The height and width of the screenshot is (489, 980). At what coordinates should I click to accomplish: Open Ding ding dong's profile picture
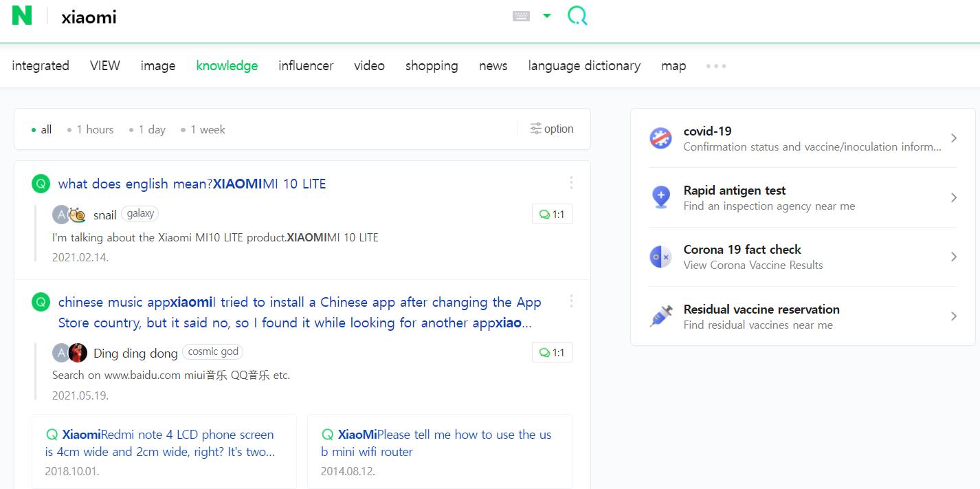pyautogui.click(x=78, y=353)
